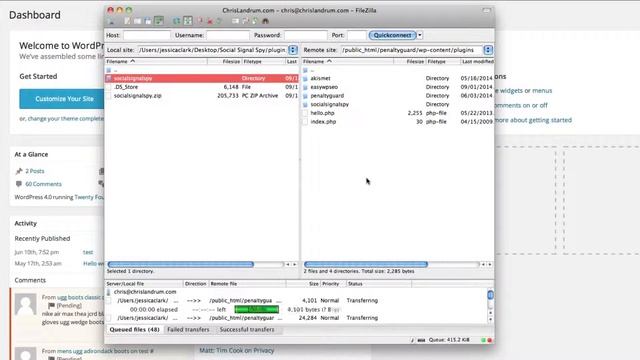
Task: Select the highlighted socialsignalspy local directory
Action: point(202,78)
